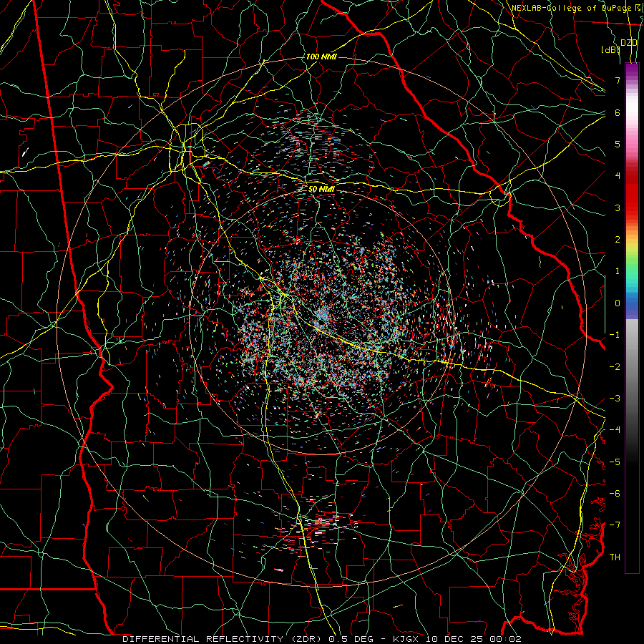This screenshot has height=644, width=644.
Task: Click the "7" value on the color scale
Action: tap(618, 80)
